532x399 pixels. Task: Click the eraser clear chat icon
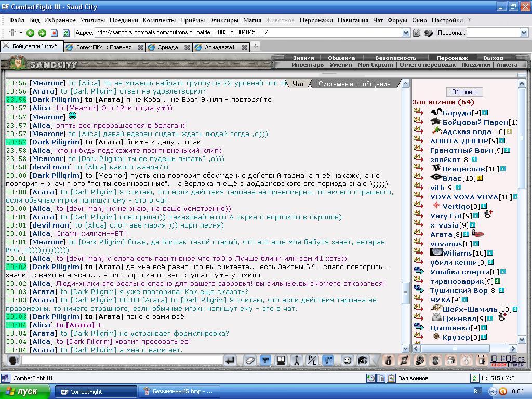pos(250,361)
